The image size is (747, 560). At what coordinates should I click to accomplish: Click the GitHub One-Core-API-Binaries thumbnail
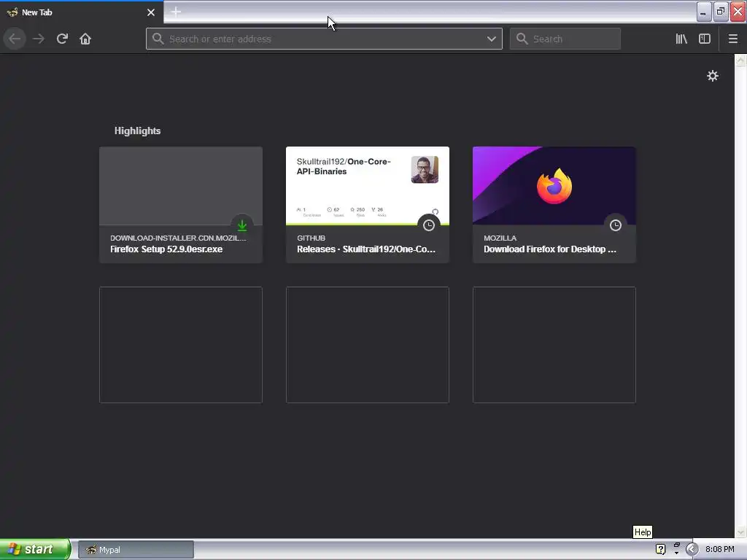coord(368,186)
